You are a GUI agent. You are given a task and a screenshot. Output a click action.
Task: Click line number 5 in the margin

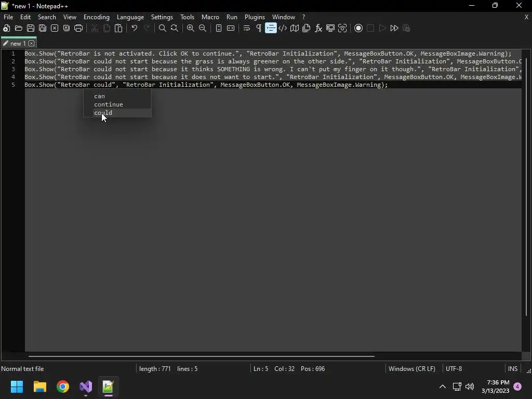click(x=13, y=85)
